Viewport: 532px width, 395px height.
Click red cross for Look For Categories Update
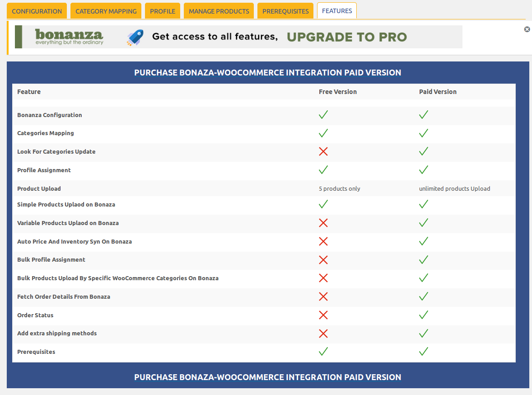[x=323, y=151]
